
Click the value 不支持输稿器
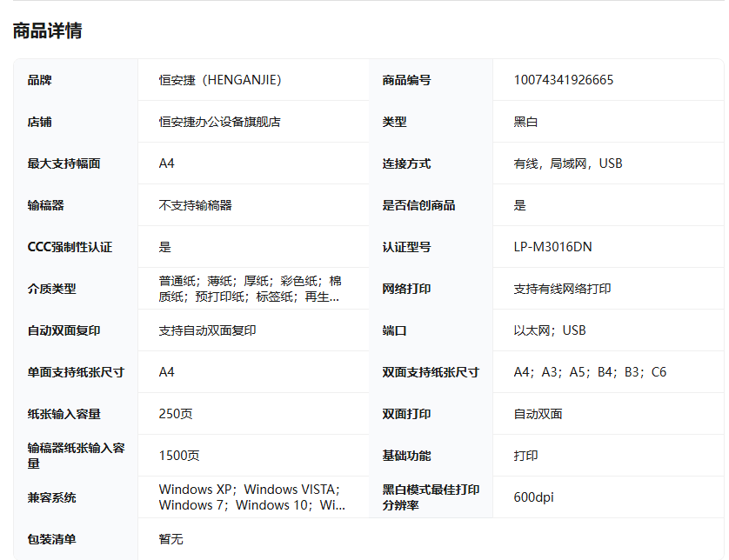[195, 205]
